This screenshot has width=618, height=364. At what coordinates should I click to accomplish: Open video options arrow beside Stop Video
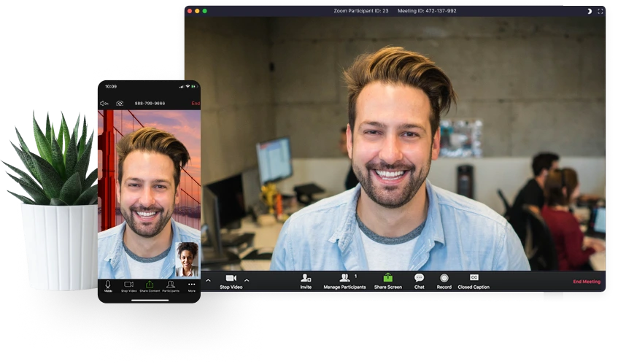point(247,281)
